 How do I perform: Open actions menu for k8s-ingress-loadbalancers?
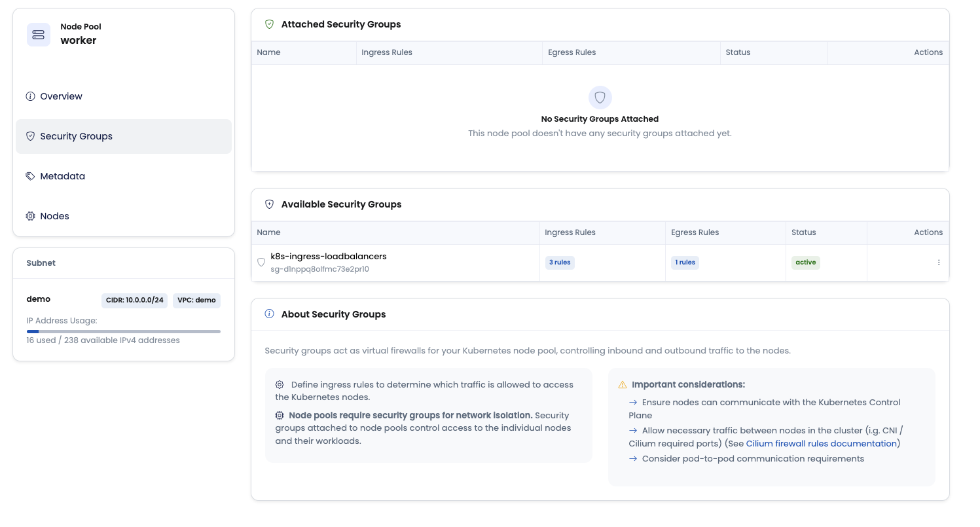pyautogui.click(x=938, y=263)
